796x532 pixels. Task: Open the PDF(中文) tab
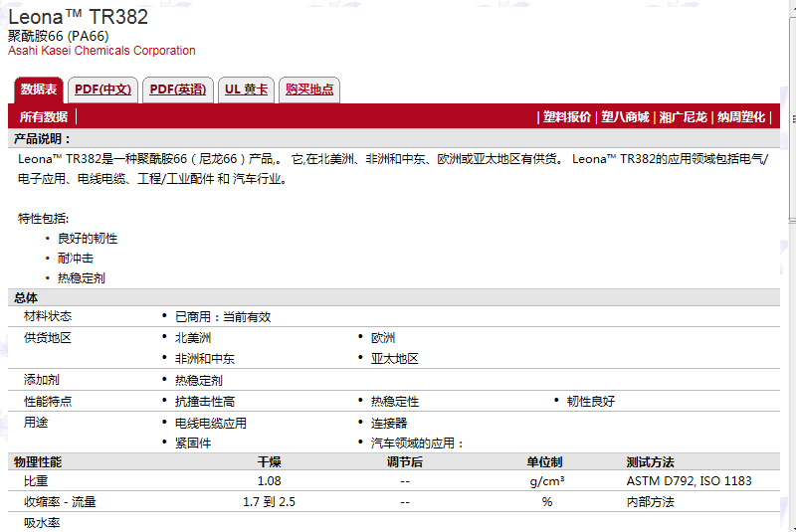click(x=102, y=89)
